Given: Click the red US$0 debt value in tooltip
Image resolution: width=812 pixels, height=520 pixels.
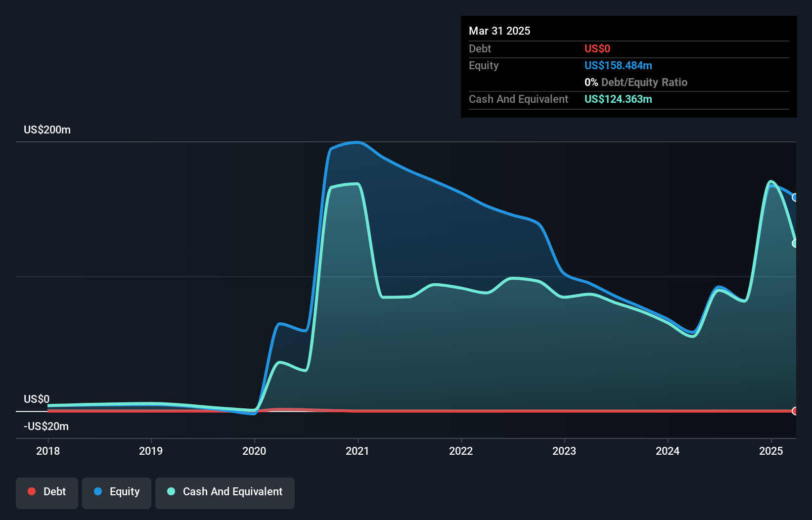Looking at the screenshot, I should pos(597,48).
